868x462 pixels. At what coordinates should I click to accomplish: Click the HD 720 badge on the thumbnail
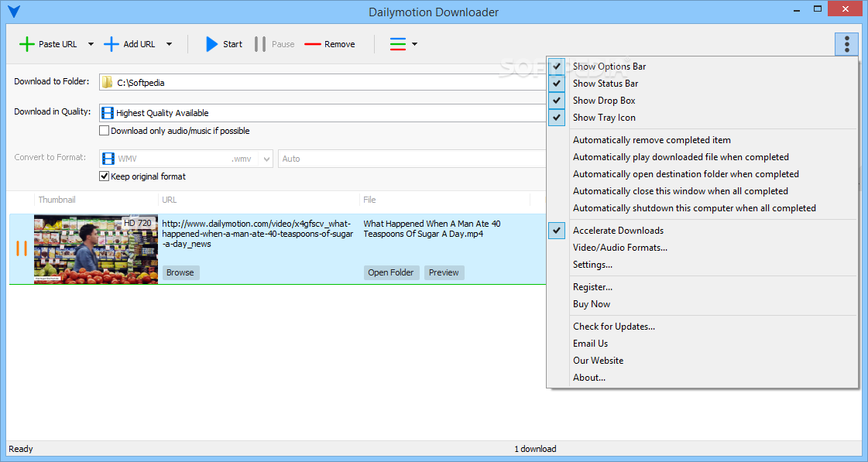137,223
